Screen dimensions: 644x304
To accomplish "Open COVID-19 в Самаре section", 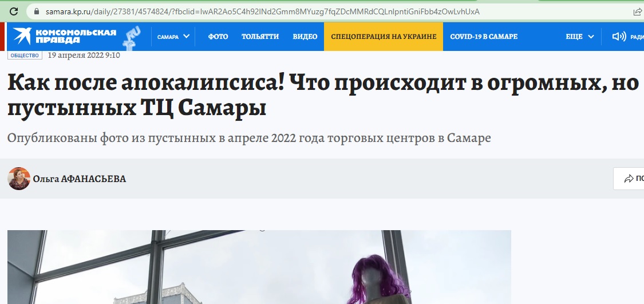I will pos(484,37).
